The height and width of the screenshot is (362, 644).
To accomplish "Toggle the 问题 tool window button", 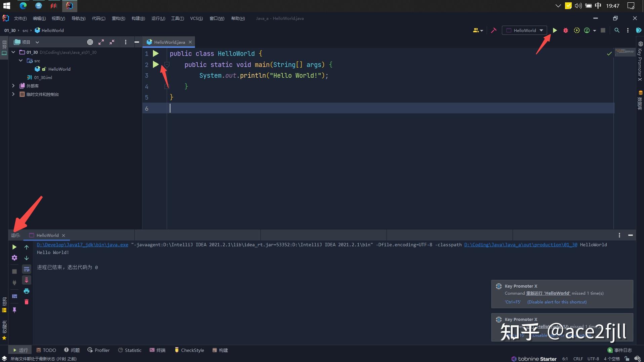I will pos(72,350).
